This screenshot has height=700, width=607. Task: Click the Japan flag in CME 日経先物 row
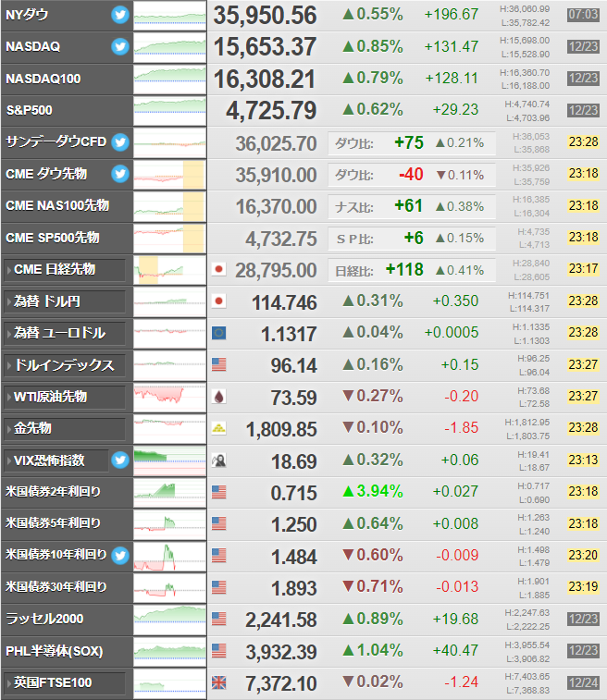click(x=219, y=269)
